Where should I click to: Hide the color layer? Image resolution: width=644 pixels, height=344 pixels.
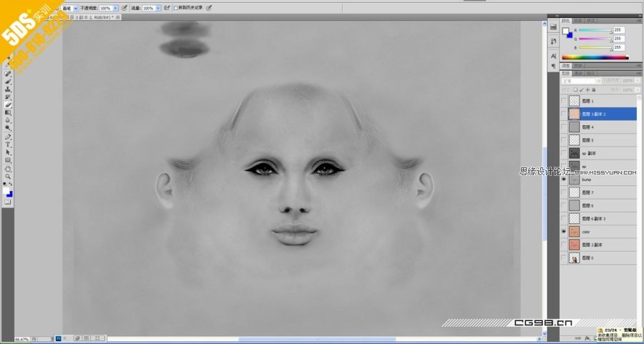tap(563, 232)
